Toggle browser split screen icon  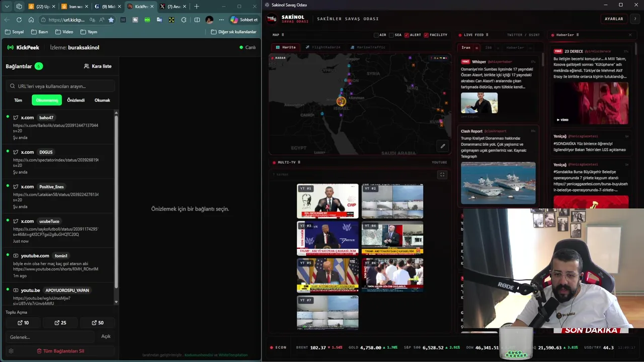click(x=197, y=20)
